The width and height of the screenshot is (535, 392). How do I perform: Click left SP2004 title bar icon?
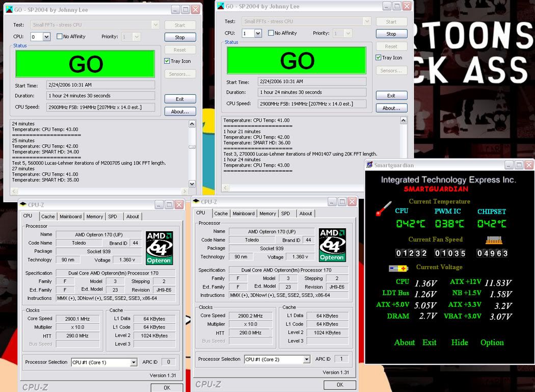9,10
